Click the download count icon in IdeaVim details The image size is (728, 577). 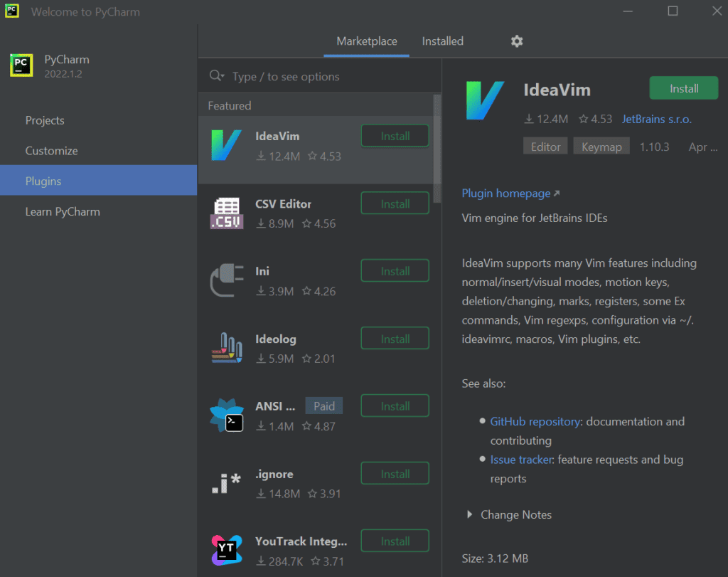click(x=529, y=120)
